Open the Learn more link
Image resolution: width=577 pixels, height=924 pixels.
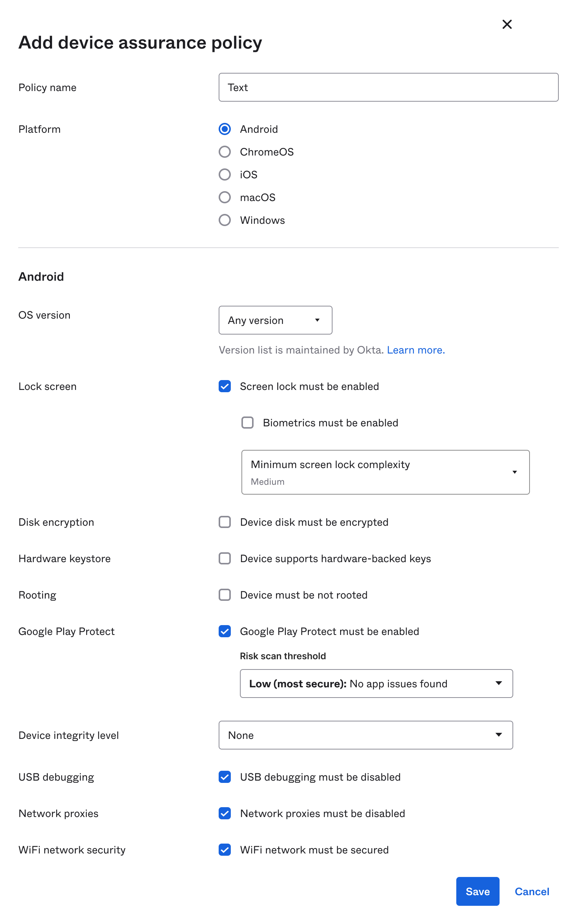pos(416,350)
